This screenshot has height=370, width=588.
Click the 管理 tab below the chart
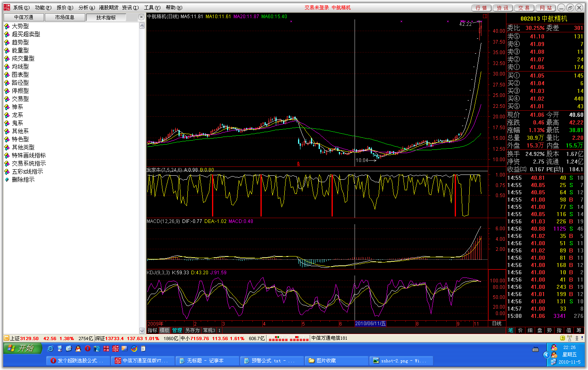click(x=177, y=330)
